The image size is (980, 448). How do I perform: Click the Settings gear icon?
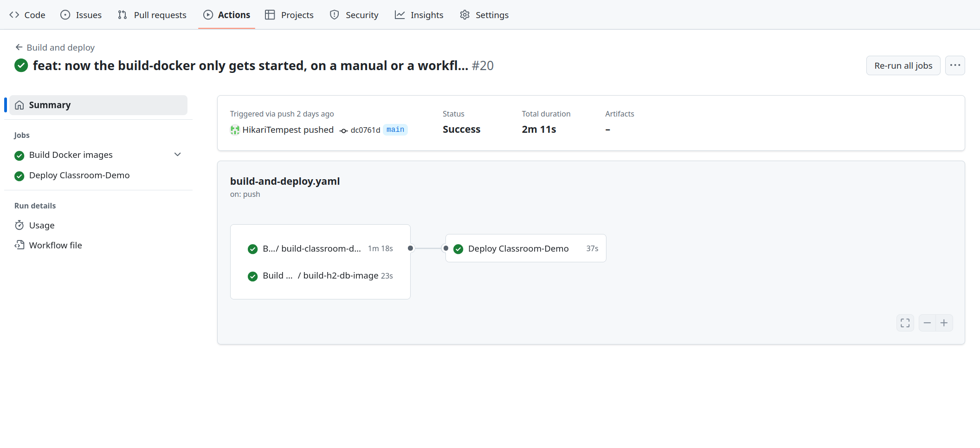click(464, 15)
